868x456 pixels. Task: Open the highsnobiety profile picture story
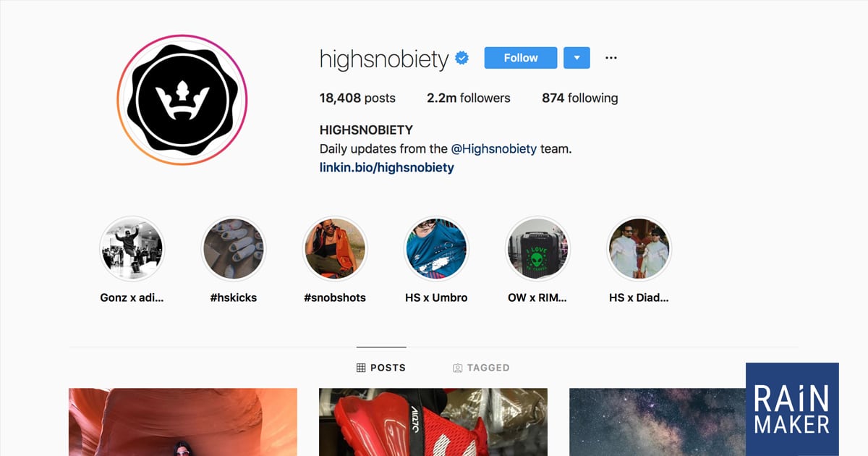pyautogui.click(x=182, y=101)
